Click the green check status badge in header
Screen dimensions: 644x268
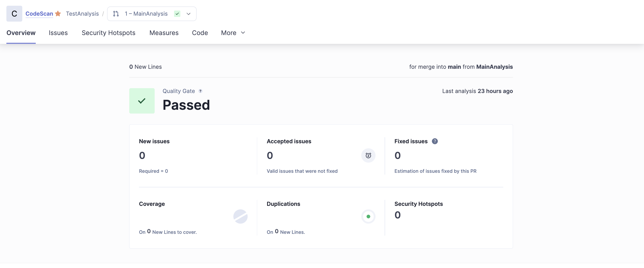click(x=177, y=14)
